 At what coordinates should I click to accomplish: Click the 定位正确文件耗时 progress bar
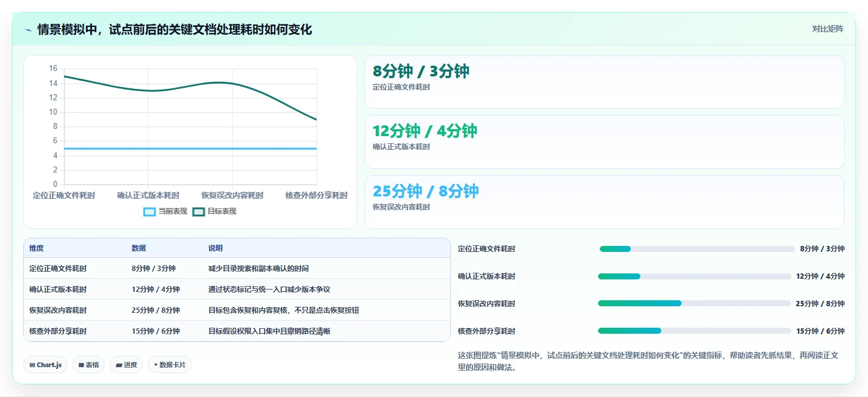697,249
